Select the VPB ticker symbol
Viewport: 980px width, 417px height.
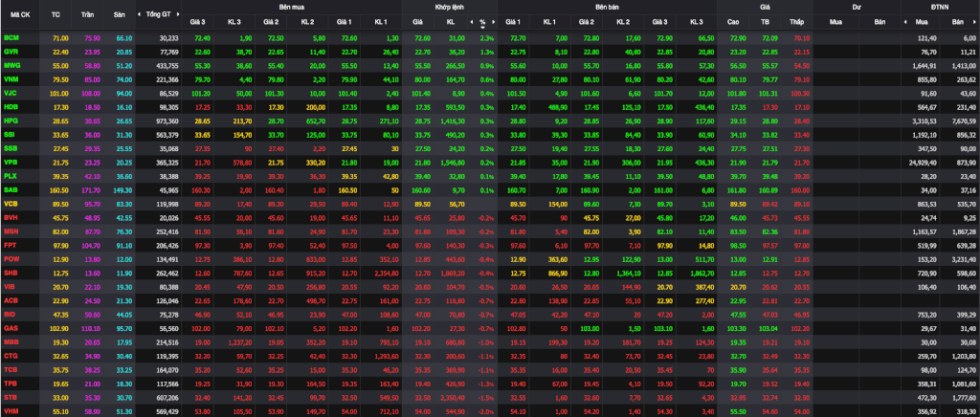click(11, 163)
